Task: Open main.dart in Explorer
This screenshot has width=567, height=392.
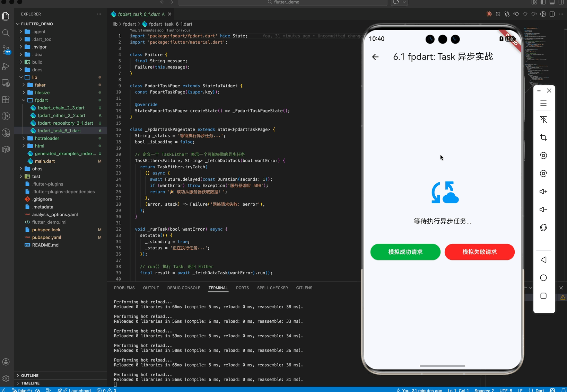Action: tap(45, 161)
